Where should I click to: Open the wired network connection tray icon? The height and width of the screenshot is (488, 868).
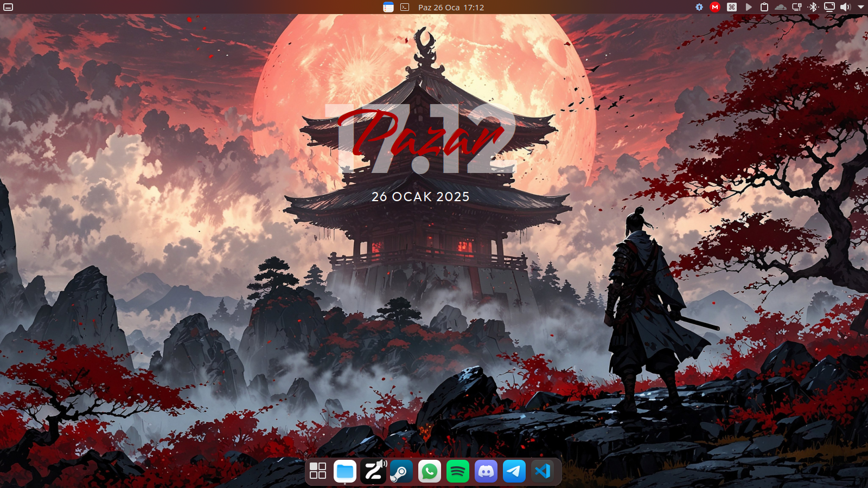pyautogui.click(x=797, y=7)
